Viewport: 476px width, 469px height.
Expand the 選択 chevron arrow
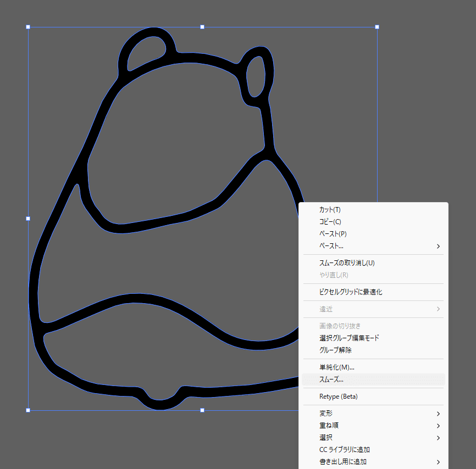pos(438,438)
